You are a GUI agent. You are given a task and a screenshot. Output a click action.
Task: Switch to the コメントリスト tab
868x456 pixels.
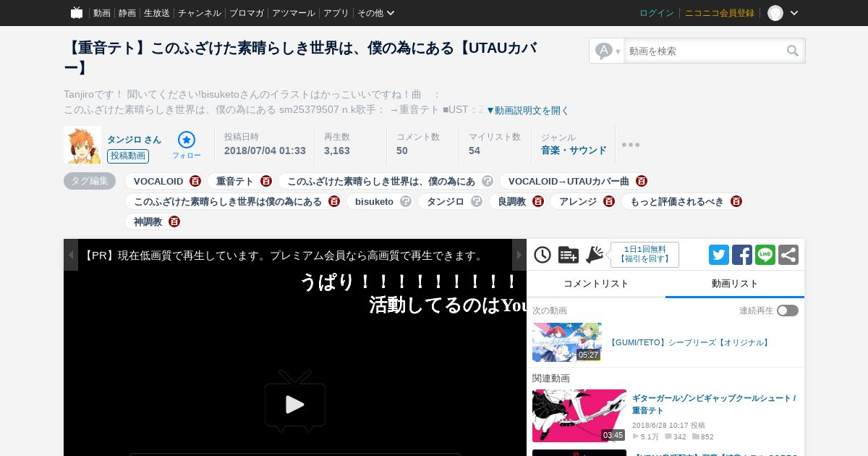tap(596, 284)
